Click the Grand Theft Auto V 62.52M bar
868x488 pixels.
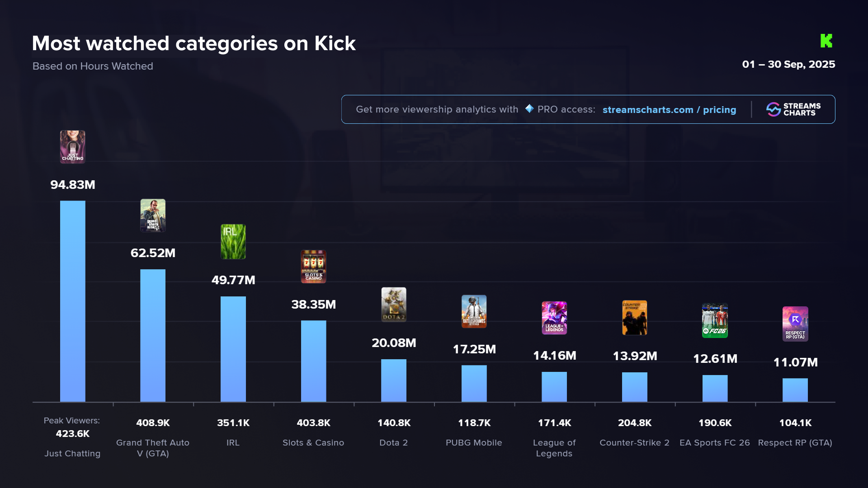153,335
